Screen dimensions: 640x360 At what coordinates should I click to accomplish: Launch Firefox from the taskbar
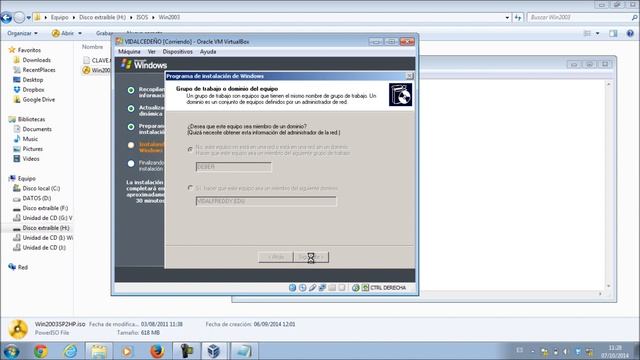(157, 351)
